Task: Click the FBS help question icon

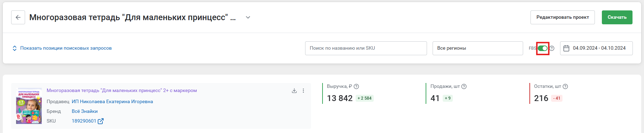Action: (x=552, y=48)
